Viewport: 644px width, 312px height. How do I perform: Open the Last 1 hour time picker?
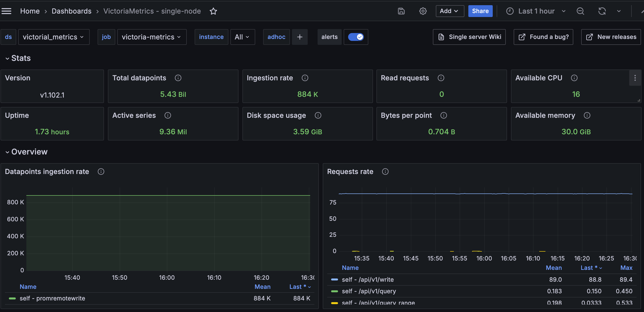536,11
